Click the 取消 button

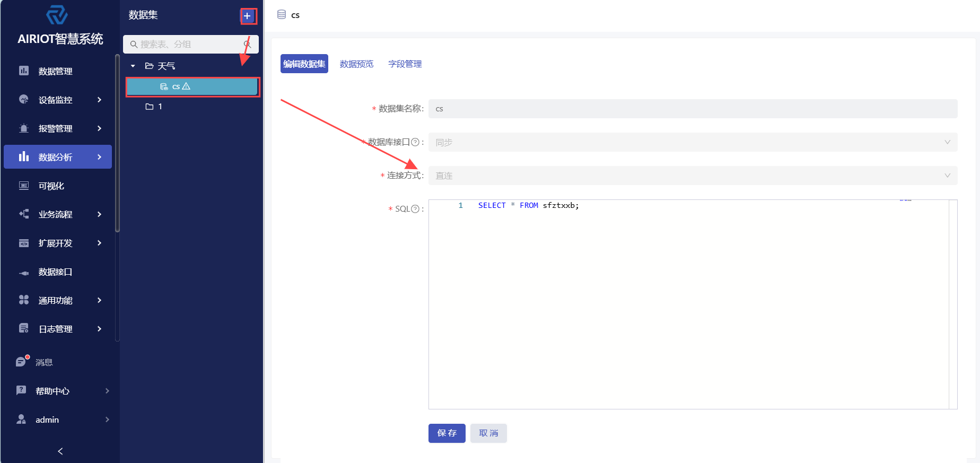pyautogui.click(x=488, y=433)
